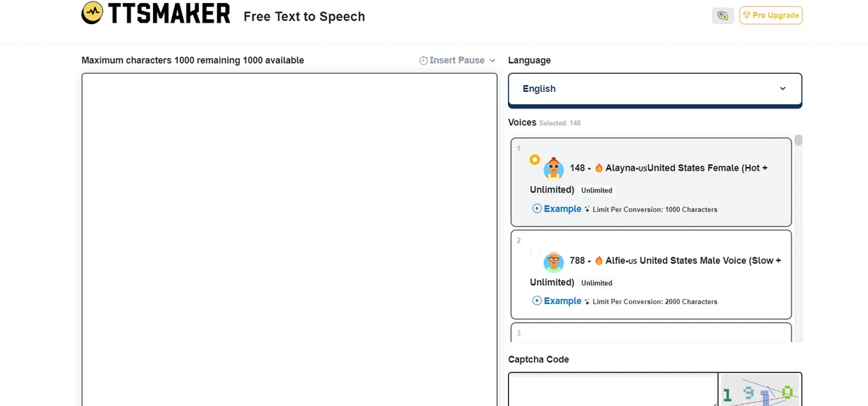Image resolution: width=868 pixels, height=406 pixels.
Task: Play the Example for Alfie voice
Action: click(536, 301)
